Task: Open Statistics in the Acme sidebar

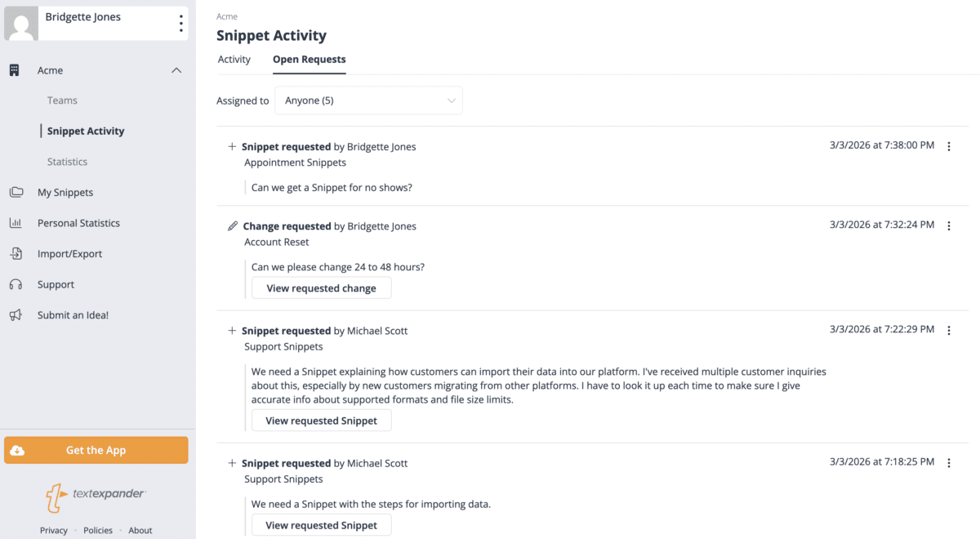Action: (67, 162)
